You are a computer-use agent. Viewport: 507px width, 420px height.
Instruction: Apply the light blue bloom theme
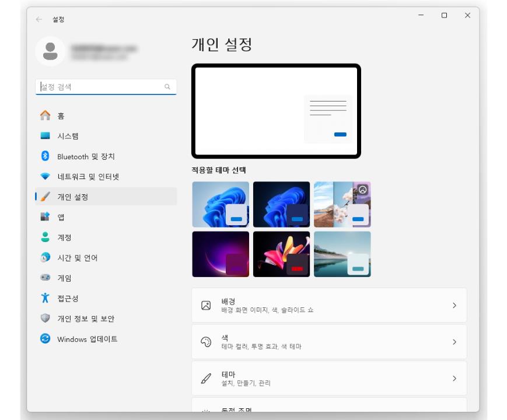(221, 204)
